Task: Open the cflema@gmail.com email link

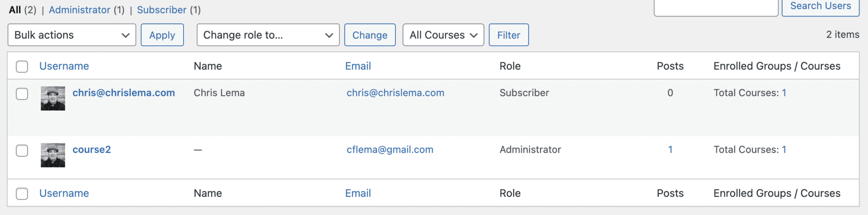Action: [389, 150]
